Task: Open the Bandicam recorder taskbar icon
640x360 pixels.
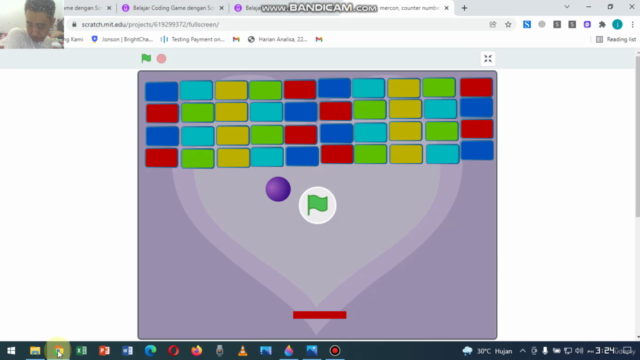Action: (x=335, y=351)
